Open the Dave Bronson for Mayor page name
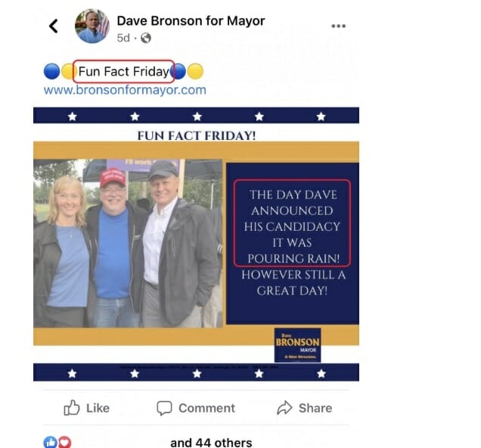The width and height of the screenshot is (481, 448). pos(191,21)
